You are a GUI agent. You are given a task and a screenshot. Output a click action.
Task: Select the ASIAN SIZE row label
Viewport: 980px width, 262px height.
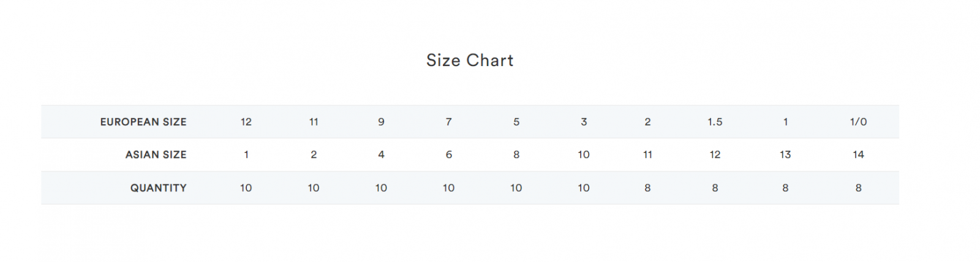(156, 155)
